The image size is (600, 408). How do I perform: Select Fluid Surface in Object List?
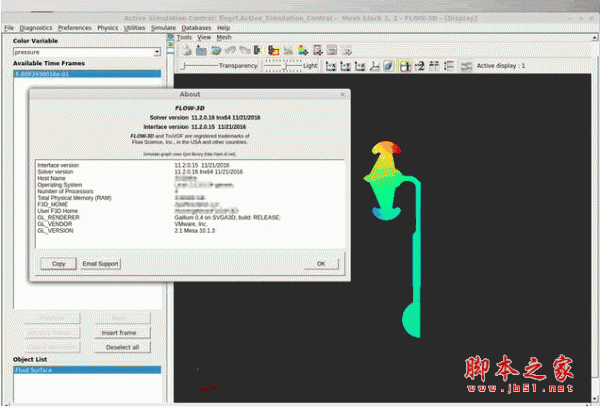pos(87,370)
